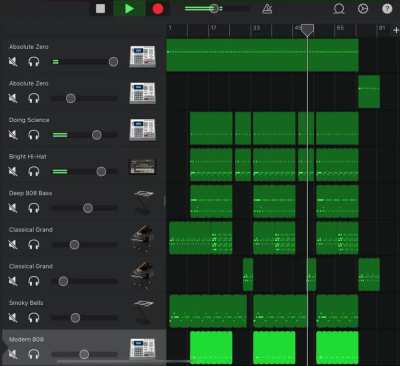
Task: Click the lower Absolute Zero volume slider knob
Action: 70,98
